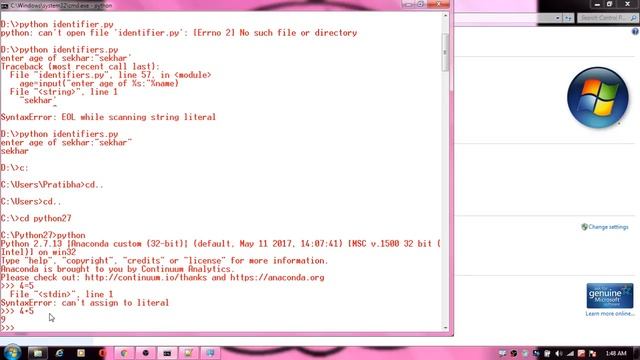
Task: Click the Python 2.7.13 Anaconda version line
Action: coord(220,244)
